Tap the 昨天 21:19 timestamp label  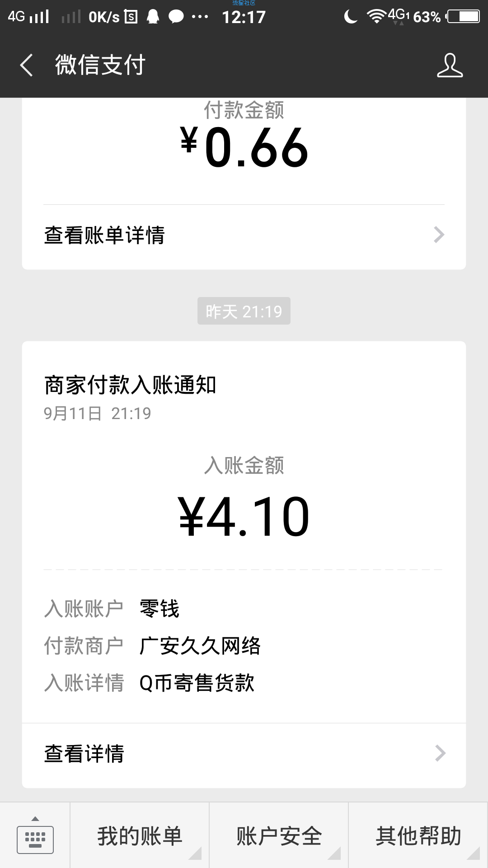(244, 311)
